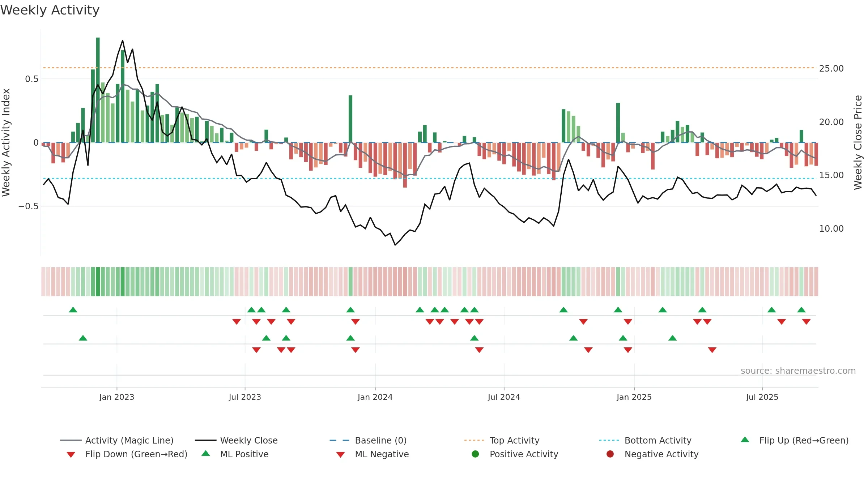The height and width of the screenshot is (488, 868).
Task: Click the "25.00" price axis label
Action: pyautogui.click(x=831, y=69)
